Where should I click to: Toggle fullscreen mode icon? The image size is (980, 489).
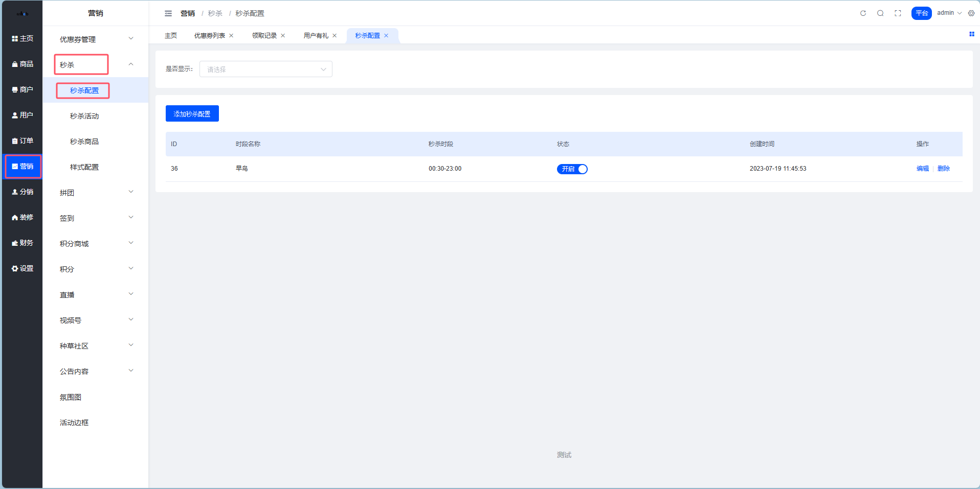[898, 13]
